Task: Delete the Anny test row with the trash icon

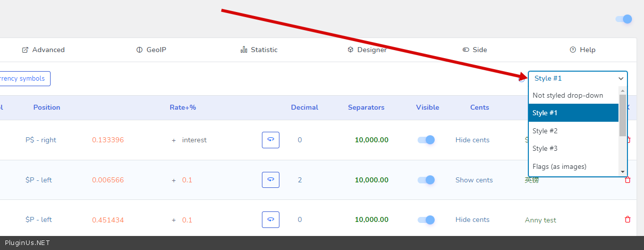Action: pyautogui.click(x=627, y=219)
